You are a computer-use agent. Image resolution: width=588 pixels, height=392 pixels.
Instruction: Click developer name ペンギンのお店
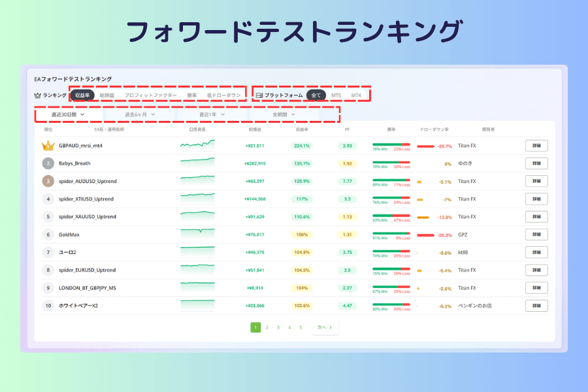[x=475, y=306]
